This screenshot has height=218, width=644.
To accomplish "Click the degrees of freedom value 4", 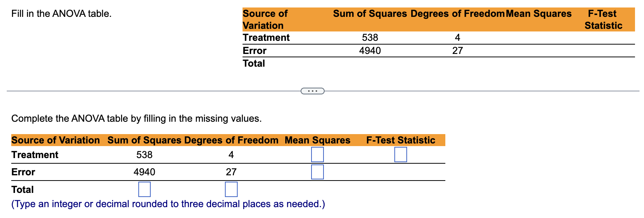I will [231, 154].
